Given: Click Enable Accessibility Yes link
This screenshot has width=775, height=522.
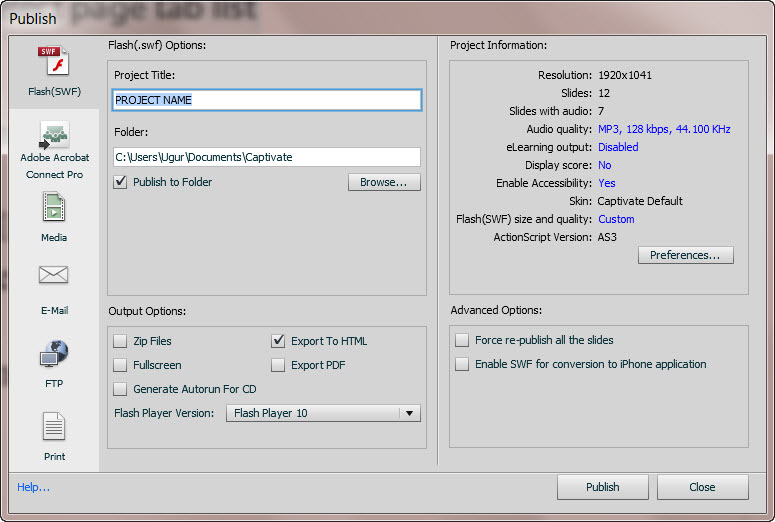Looking at the screenshot, I should [x=606, y=183].
